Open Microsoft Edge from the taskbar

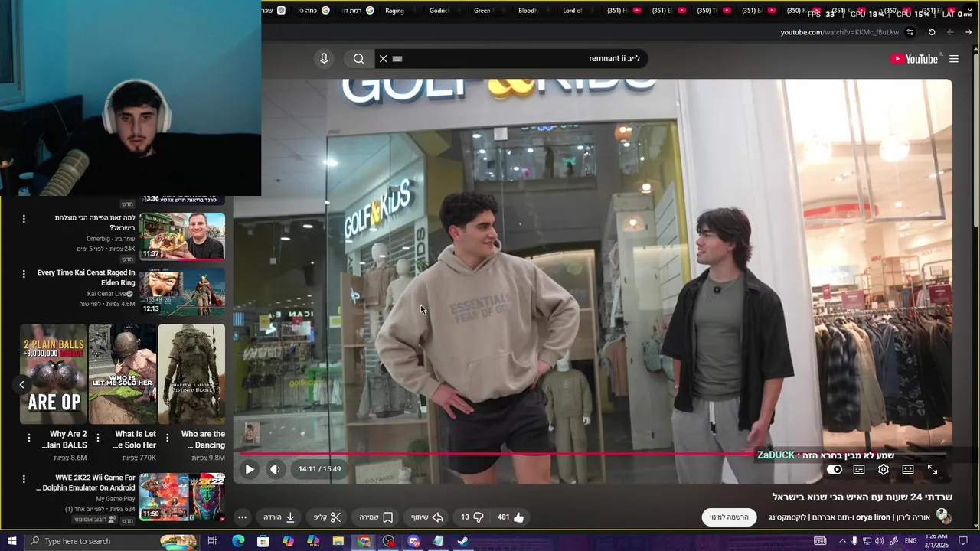pyautogui.click(x=238, y=541)
